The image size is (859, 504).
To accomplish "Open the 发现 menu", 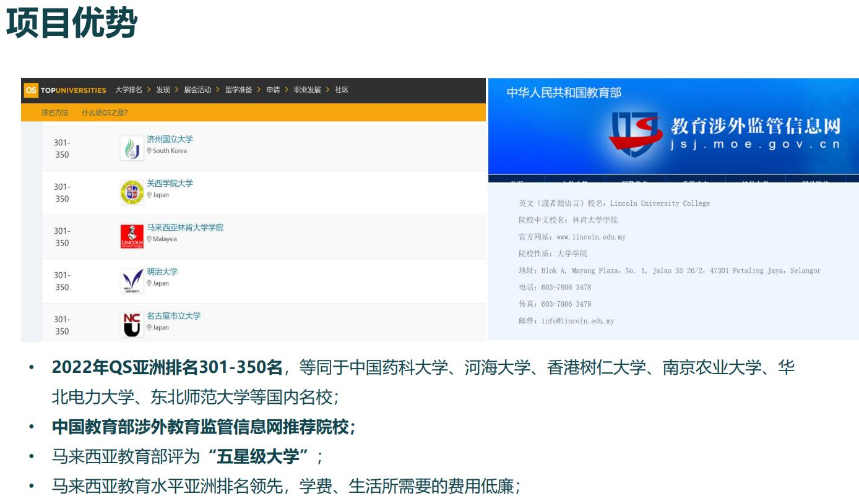I will [163, 90].
